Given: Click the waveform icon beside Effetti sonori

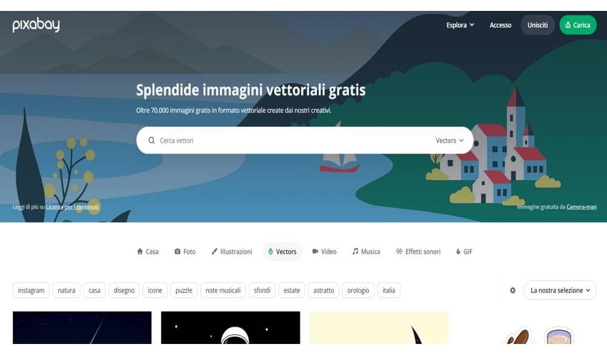Looking at the screenshot, I should pos(399,251).
